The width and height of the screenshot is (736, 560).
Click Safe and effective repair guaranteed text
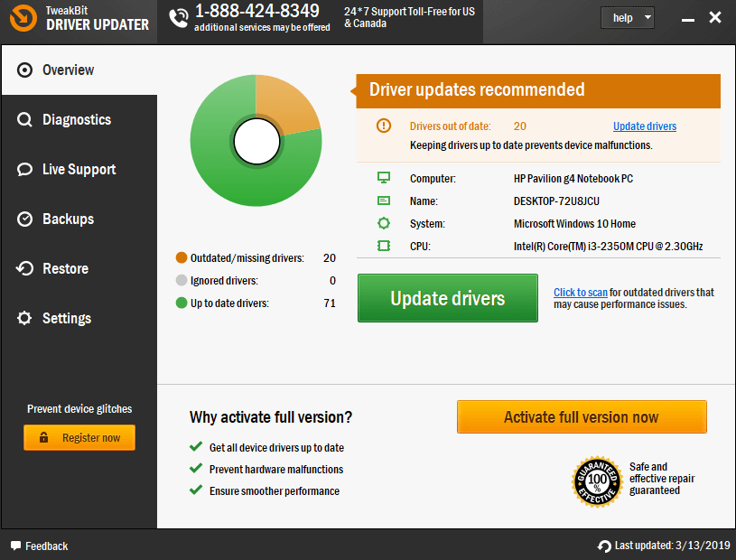(662, 479)
